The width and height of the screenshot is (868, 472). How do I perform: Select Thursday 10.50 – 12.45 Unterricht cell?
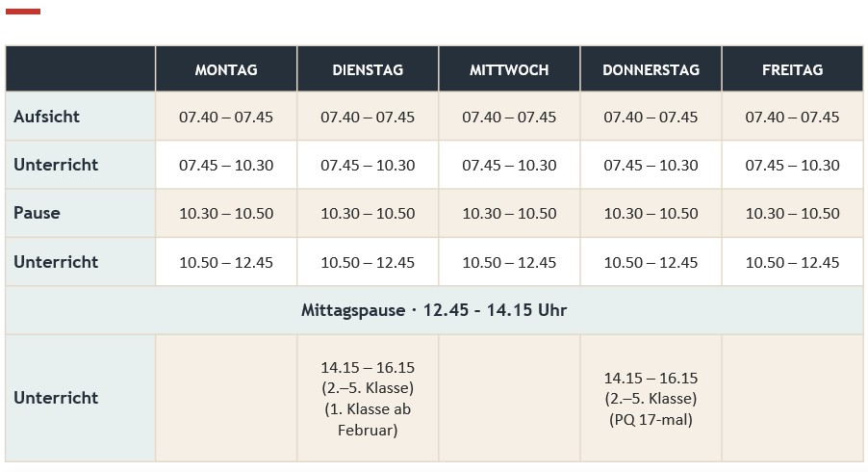click(x=651, y=262)
